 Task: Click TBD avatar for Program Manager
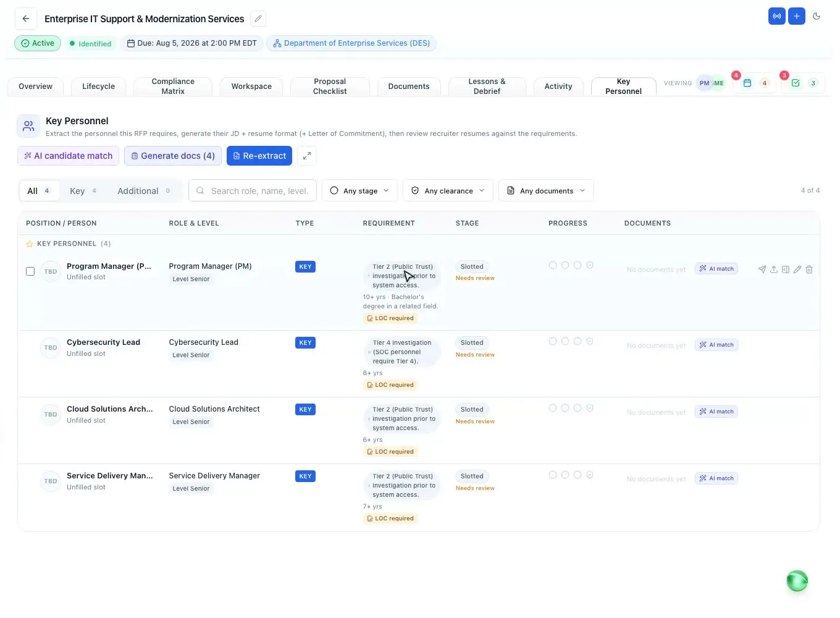coord(51,272)
